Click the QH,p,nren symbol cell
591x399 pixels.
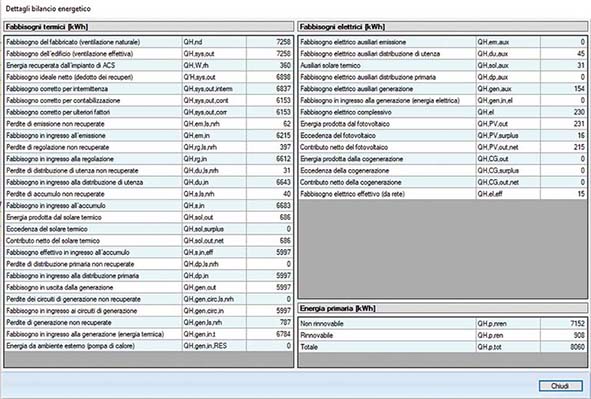pos(508,323)
